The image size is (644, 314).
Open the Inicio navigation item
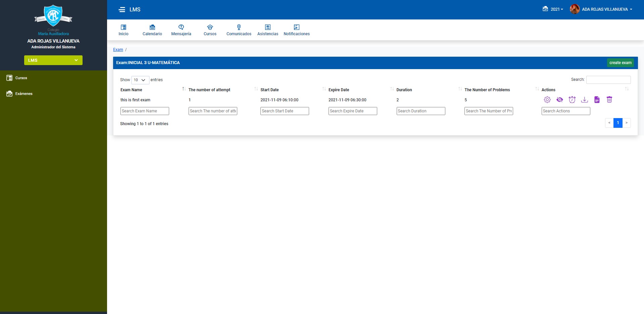(123, 30)
